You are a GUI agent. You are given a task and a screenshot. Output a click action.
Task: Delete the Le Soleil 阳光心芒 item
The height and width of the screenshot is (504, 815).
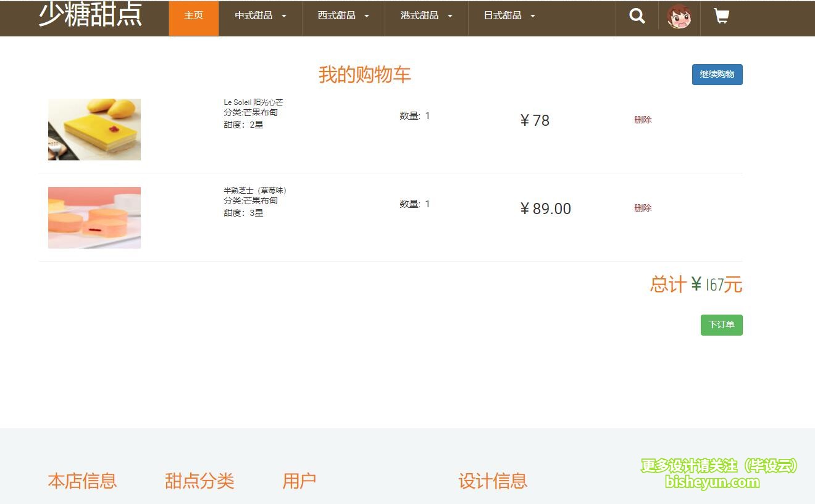[x=643, y=120]
